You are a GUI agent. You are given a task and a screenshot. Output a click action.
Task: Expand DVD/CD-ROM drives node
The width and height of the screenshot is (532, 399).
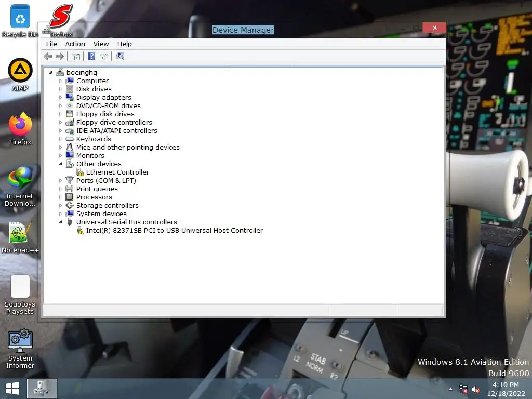click(x=60, y=105)
